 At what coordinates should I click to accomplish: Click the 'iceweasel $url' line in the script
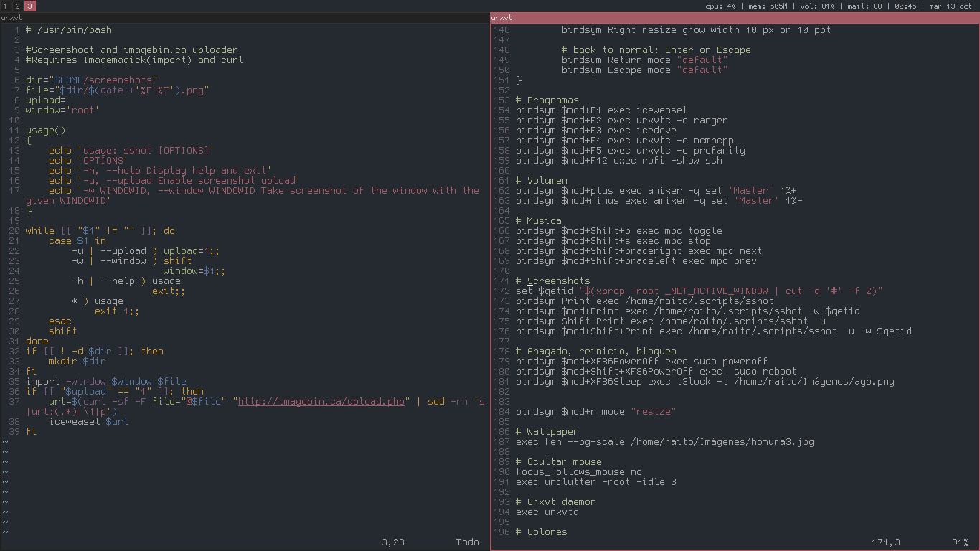[x=88, y=422]
